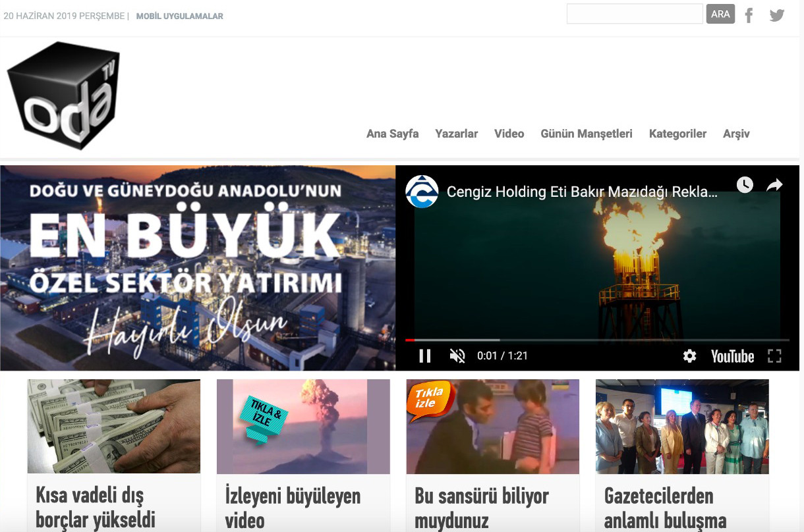Click the 'Bu sansürü biliyor muydunuz' thumbnail
Screen dimensions: 804x532
tap(492, 427)
